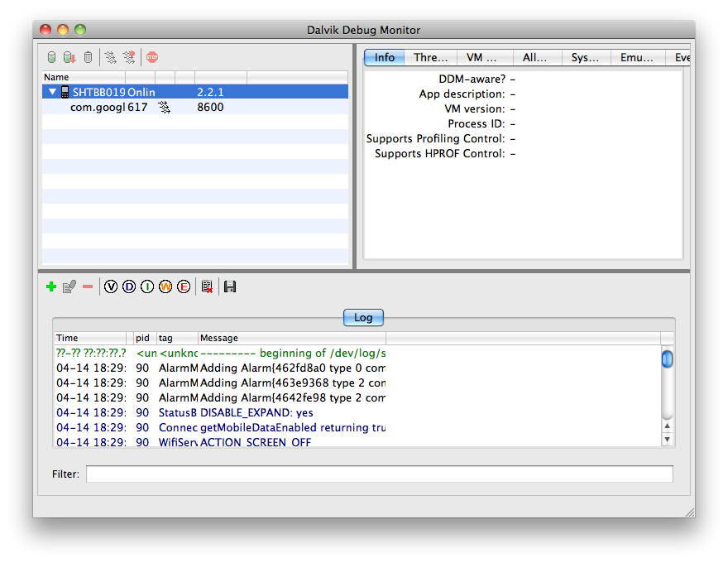
Task: Open the Sys... information tab
Action: 585,57
